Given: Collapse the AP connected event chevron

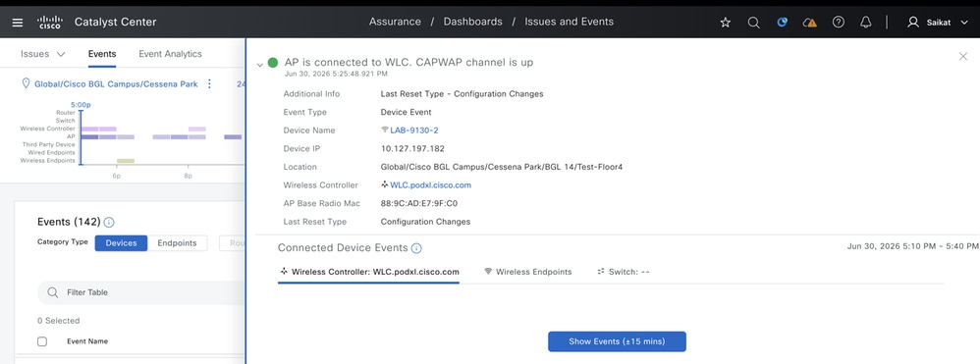Looking at the screenshot, I should (x=260, y=64).
